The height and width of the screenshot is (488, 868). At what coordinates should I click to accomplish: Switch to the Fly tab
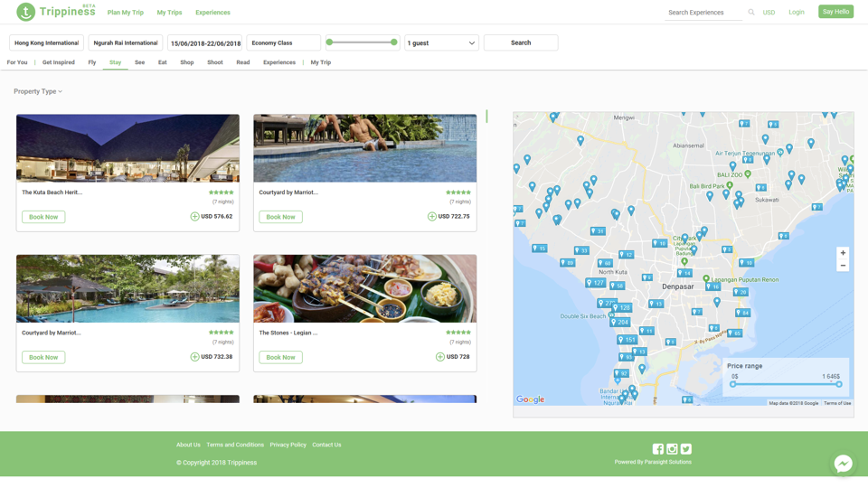click(x=92, y=62)
